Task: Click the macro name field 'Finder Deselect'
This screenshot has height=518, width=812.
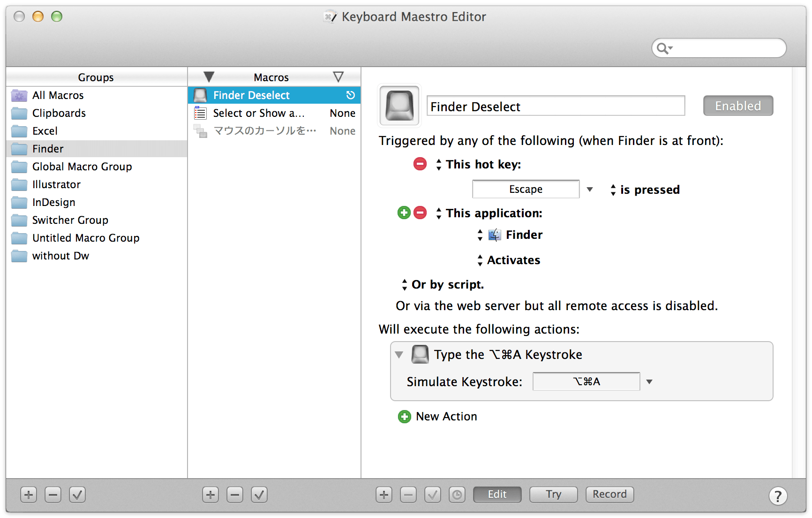Action: (x=556, y=106)
